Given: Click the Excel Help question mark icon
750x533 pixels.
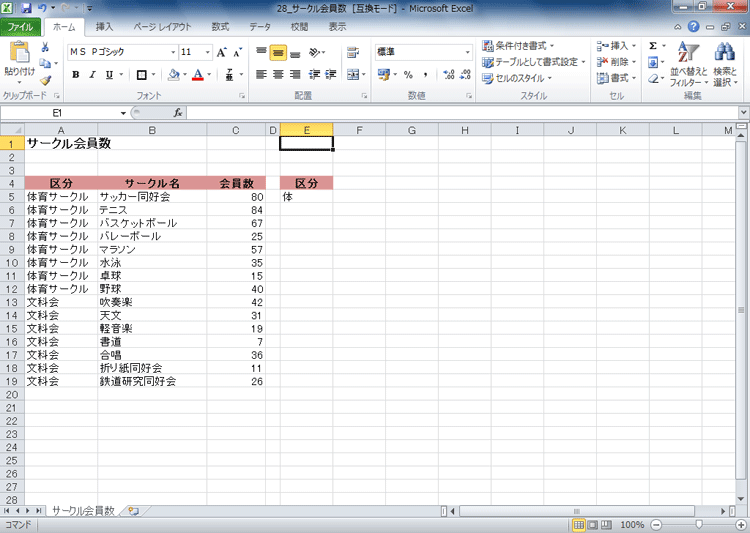Looking at the screenshot, I should [x=694, y=27].
